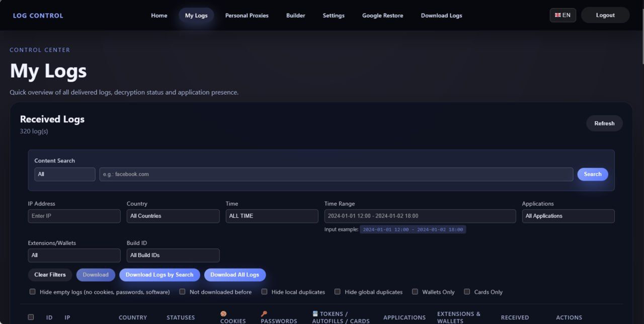Expand the ALL TIME time dropdown
Image resolution: width=644 pixels, height=324 pixels.
click(272, 216)
